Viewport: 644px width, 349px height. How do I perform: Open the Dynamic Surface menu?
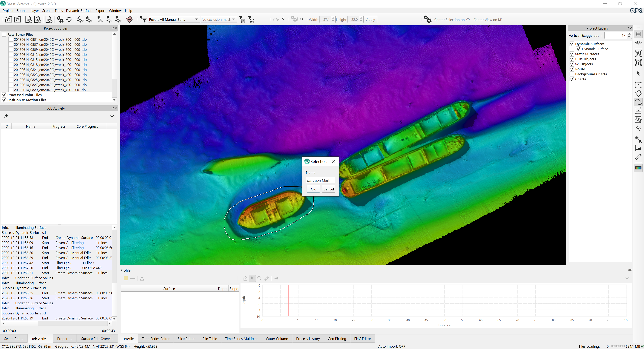pos(79,11)
